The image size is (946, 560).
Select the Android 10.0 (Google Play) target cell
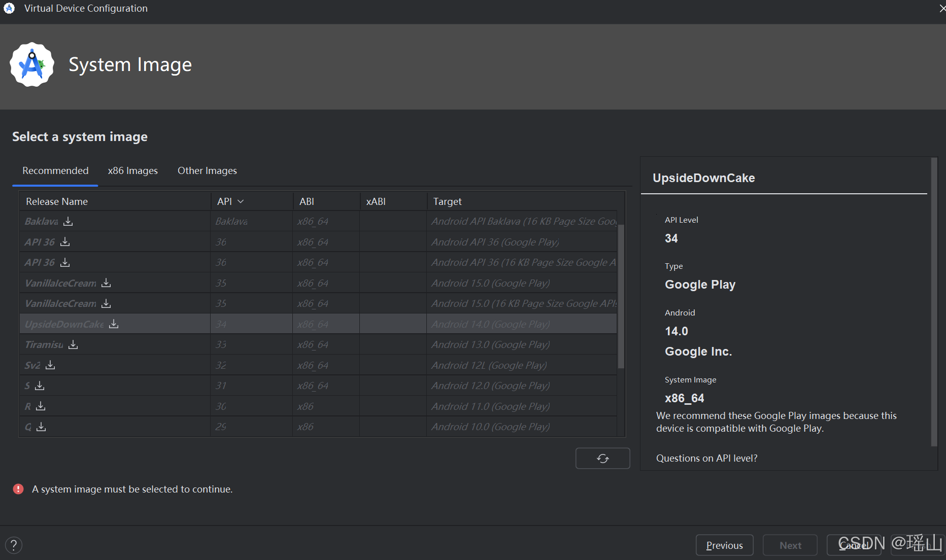[522, 427]
